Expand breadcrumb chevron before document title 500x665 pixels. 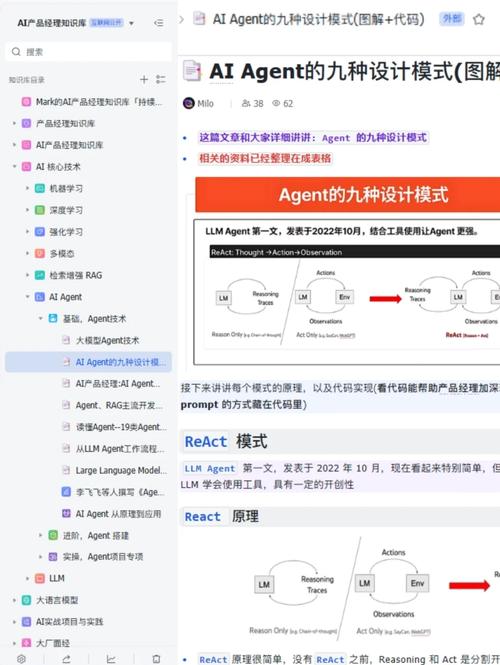(x=182, y=19)
